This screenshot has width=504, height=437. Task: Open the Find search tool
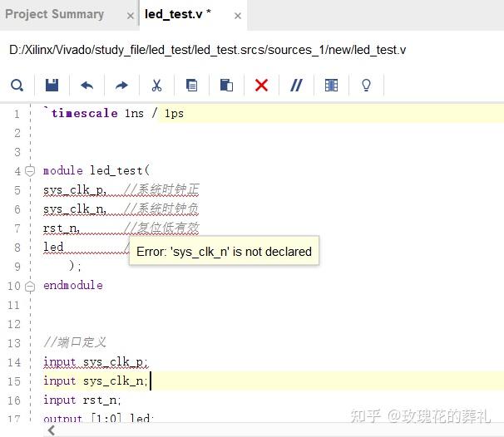coord(17,86)
